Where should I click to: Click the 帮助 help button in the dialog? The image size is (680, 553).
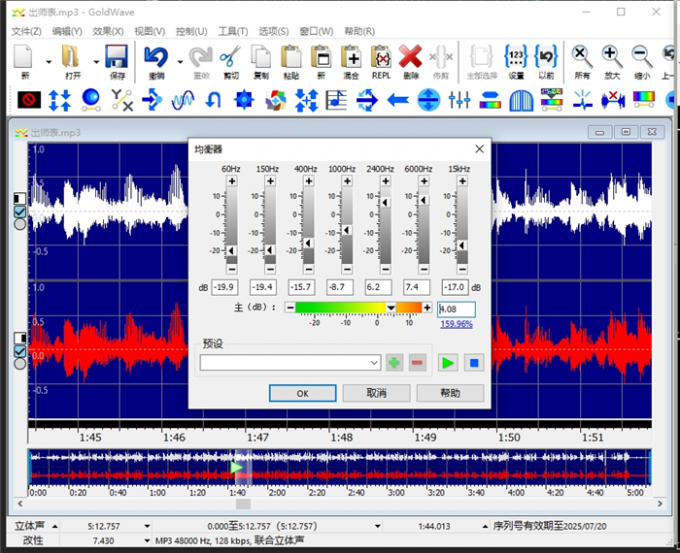point(450,393)
